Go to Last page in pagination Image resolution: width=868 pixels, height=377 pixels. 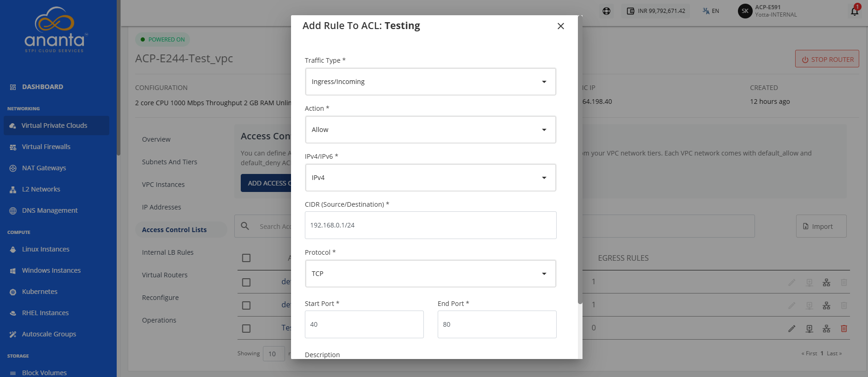pyautogui.click(x=834, y=353)
